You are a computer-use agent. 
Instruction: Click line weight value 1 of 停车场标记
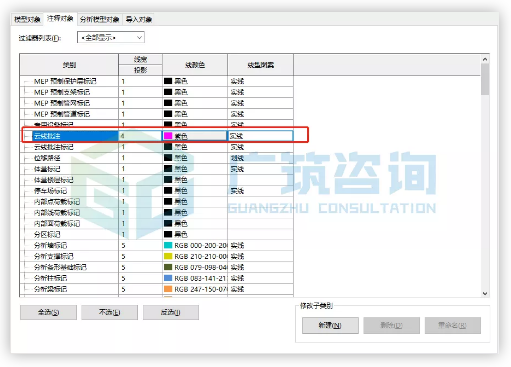[140, 191]
